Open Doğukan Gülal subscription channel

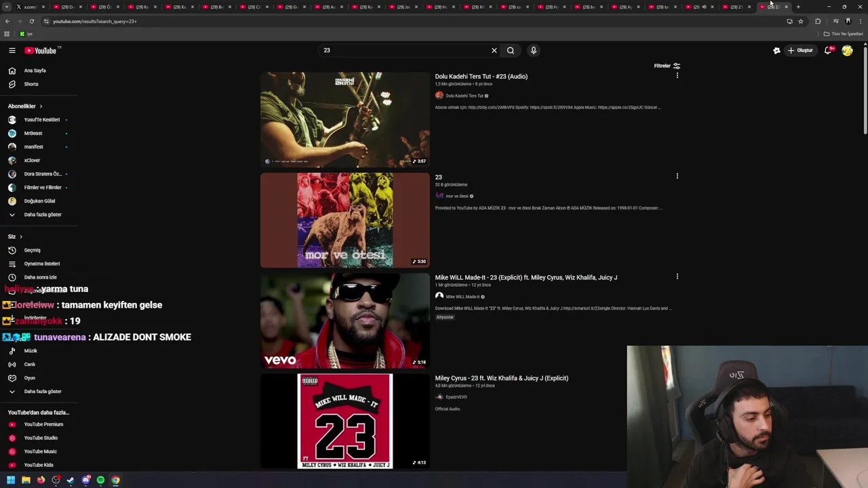pos(39,201)
